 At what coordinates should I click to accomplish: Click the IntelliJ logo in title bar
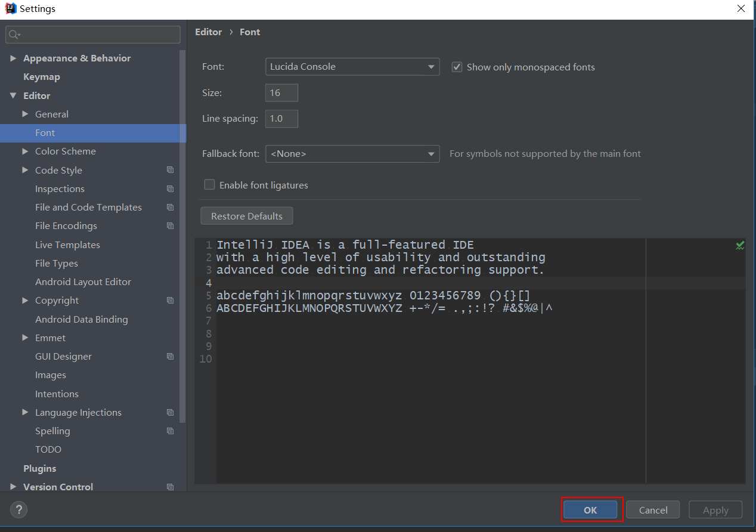(10, 8)
